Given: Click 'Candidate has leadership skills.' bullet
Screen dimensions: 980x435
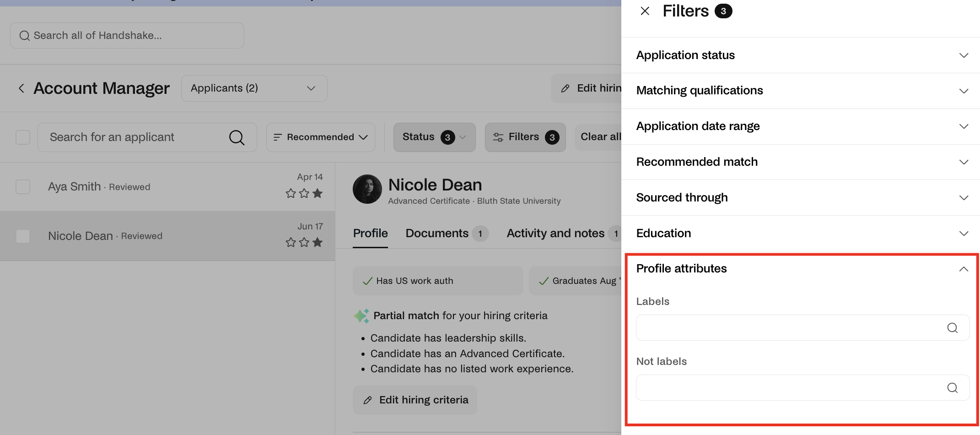Looking at the screenshot, I should click(448, 338).
